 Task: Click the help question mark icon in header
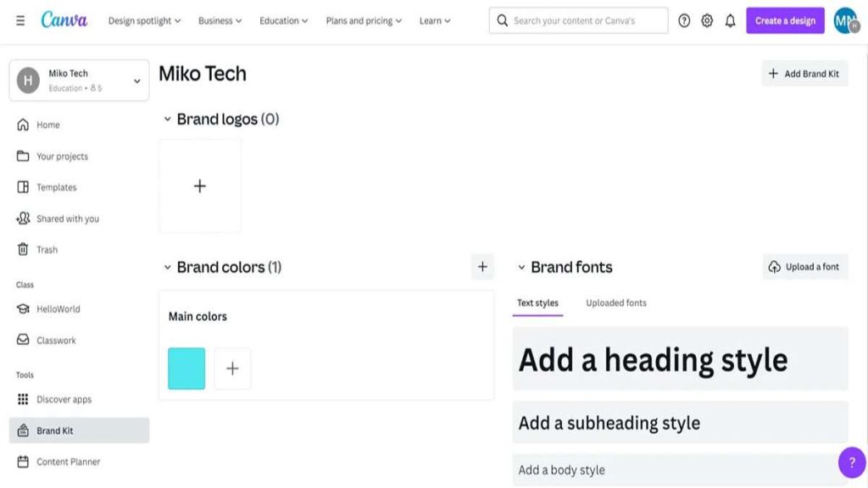[x=684, y=20]
